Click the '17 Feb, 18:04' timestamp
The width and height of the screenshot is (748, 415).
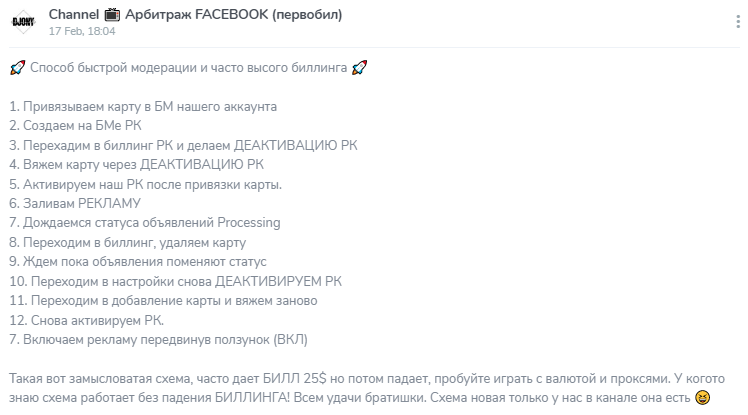82,31
